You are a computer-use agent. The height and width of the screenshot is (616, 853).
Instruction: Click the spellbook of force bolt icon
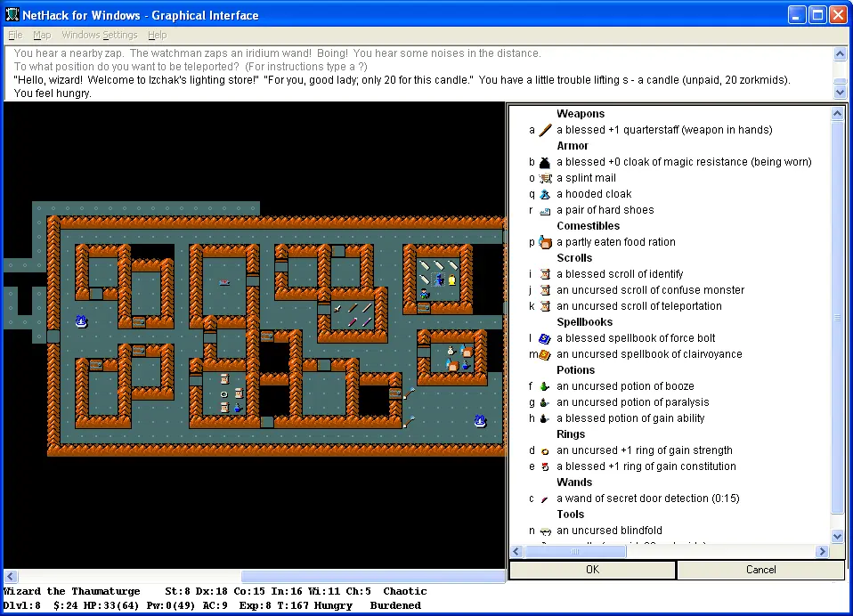[545, 338]
